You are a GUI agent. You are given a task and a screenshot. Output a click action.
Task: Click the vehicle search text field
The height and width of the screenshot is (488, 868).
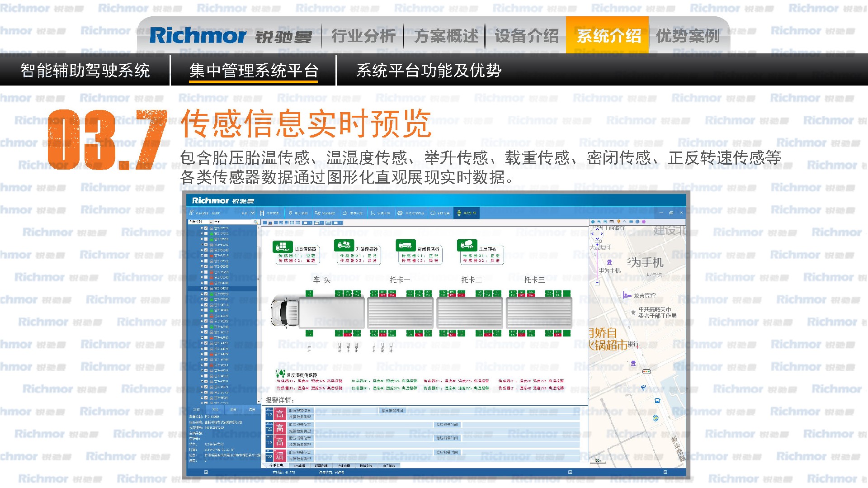(233, 222)
